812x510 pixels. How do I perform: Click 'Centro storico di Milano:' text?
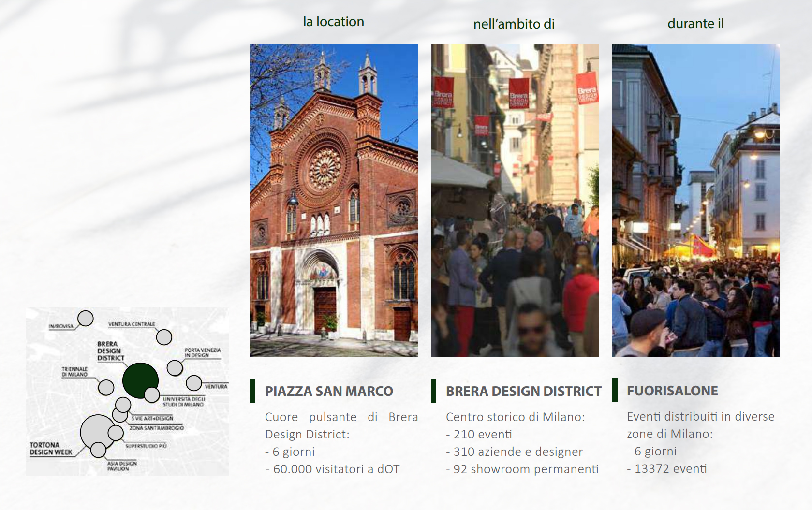[x=516, y=417]
